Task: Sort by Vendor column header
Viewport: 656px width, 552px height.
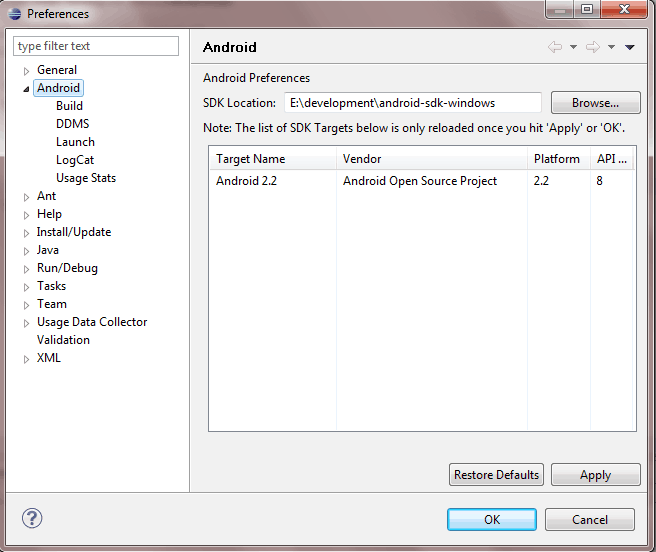Action: tap(432, 159)
